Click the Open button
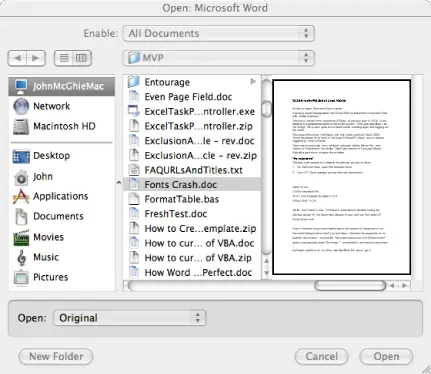Screen dimensions: 431x374 click(x=386, y=357)
